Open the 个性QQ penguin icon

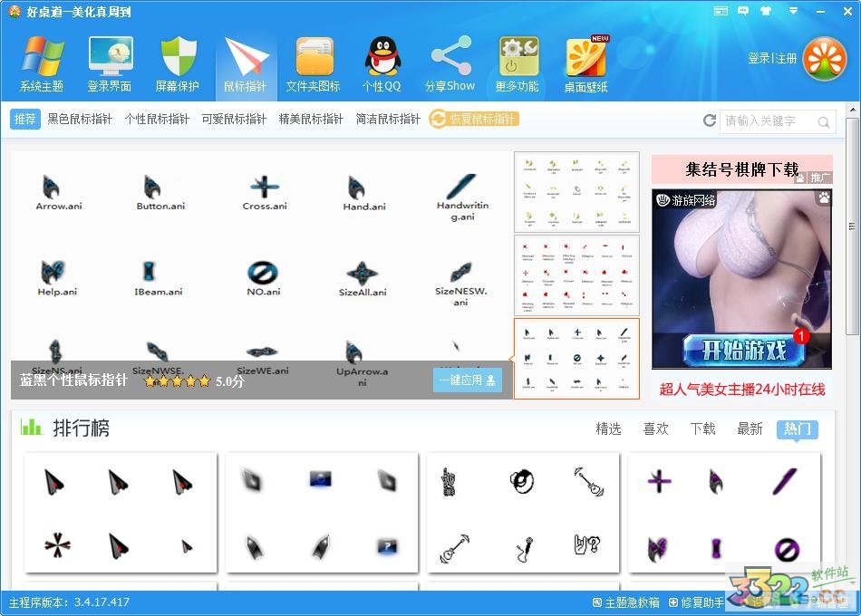coord(382,58)
